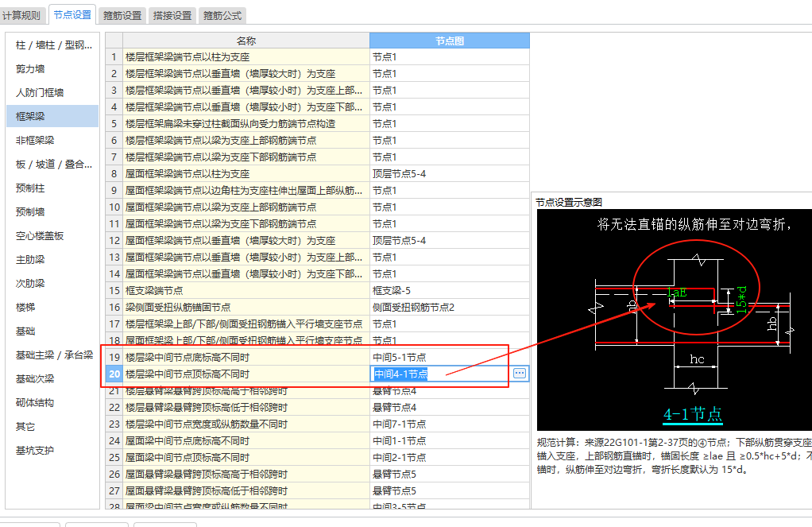812x527 pixels.
Task: Select the 中间5-1节点 cell
Action: pos(450,358)
